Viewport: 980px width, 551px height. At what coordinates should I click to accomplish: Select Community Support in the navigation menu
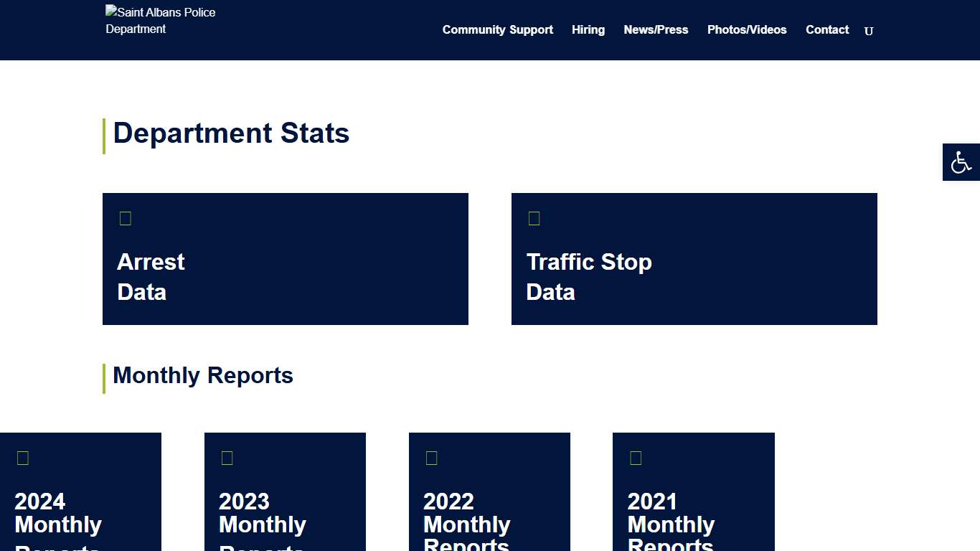[x=497, y=30]
